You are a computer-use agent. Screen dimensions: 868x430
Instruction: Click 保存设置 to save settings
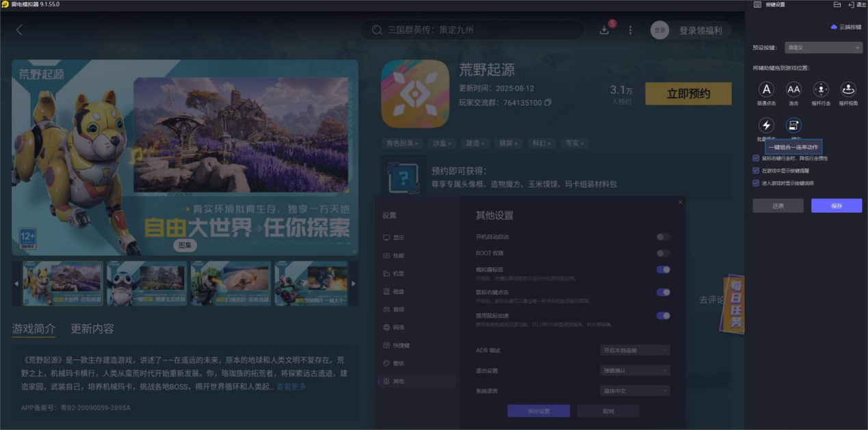pos(539,410)
